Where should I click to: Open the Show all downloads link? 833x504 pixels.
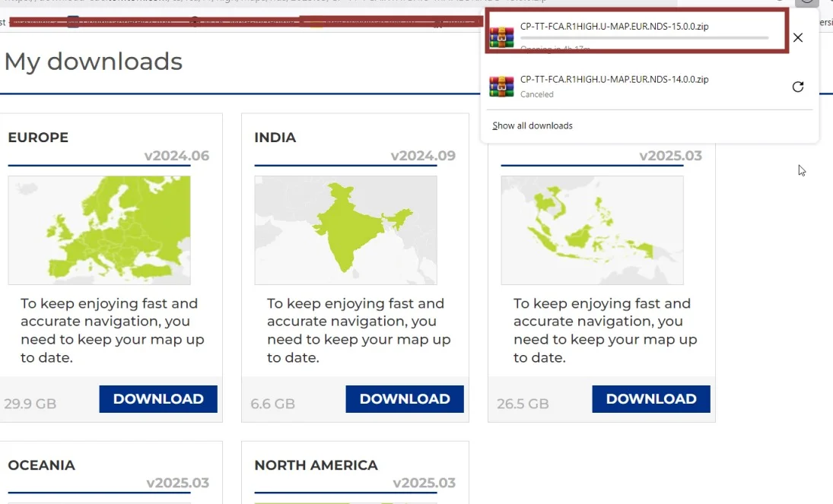pos(532,125)
